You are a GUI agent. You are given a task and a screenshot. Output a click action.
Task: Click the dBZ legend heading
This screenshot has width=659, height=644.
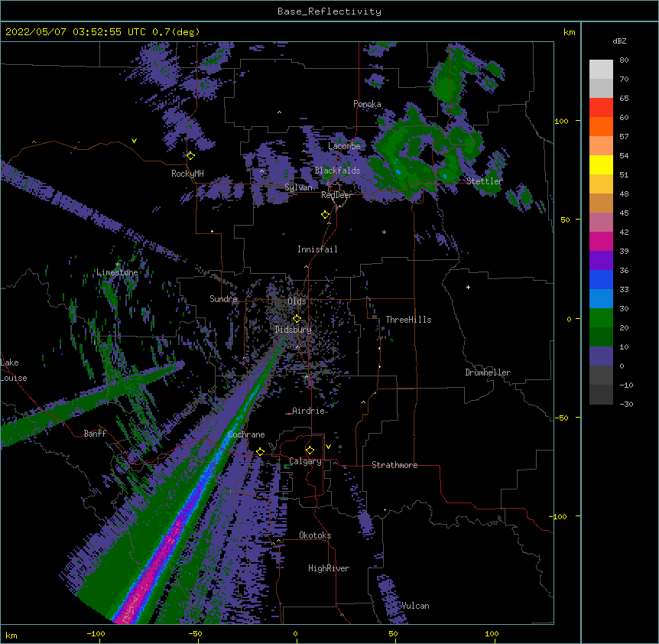619,41
